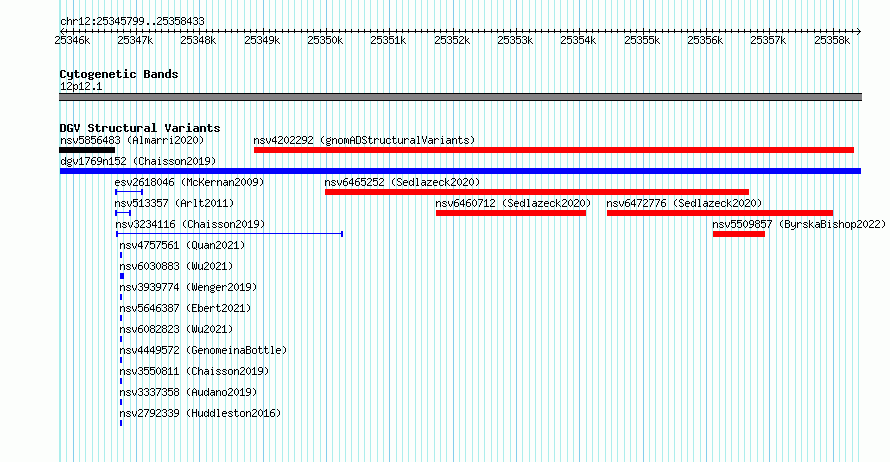Click the 25348k ruler position
890x462 pixels.
[x=198, y=40]
